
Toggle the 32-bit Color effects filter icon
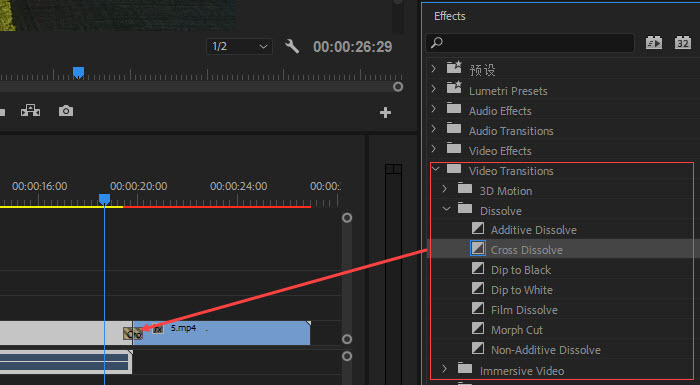point(683,43)
